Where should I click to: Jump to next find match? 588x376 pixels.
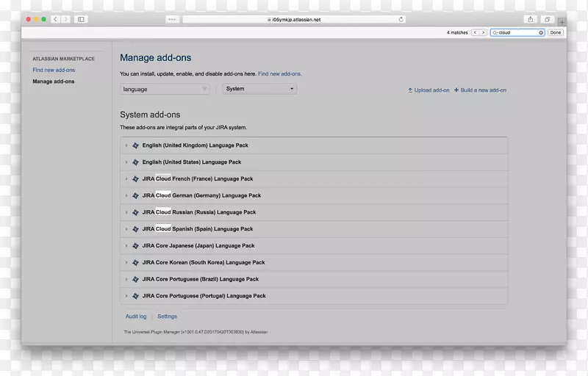(x=483, y=32)
